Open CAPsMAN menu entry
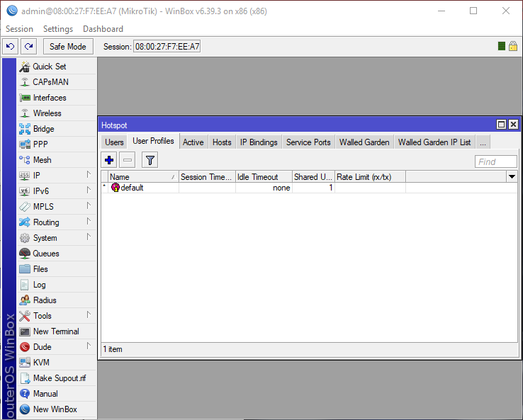 coord(57,82)
